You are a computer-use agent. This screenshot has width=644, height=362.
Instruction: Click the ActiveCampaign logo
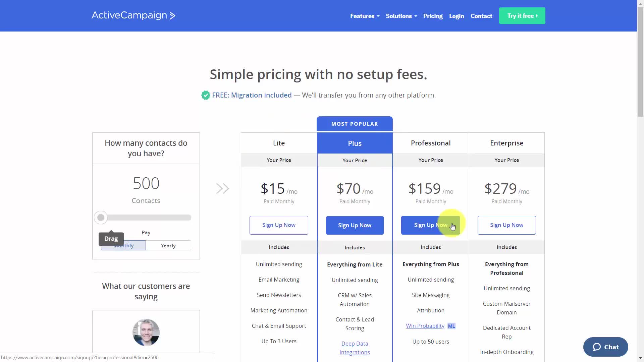133,15
